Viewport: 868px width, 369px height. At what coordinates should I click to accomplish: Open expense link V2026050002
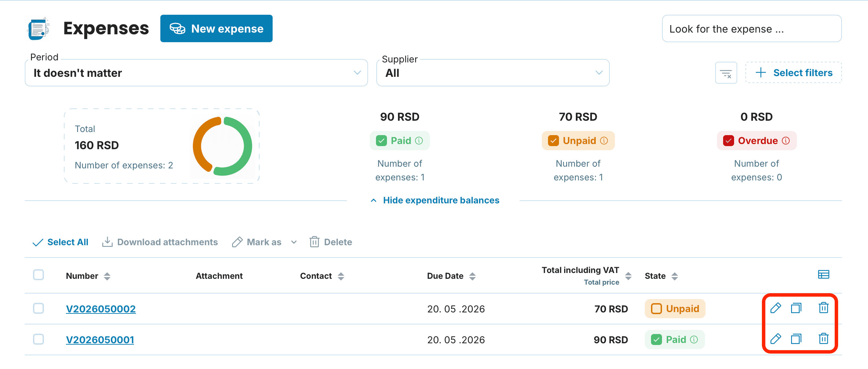tap(101, 309)
